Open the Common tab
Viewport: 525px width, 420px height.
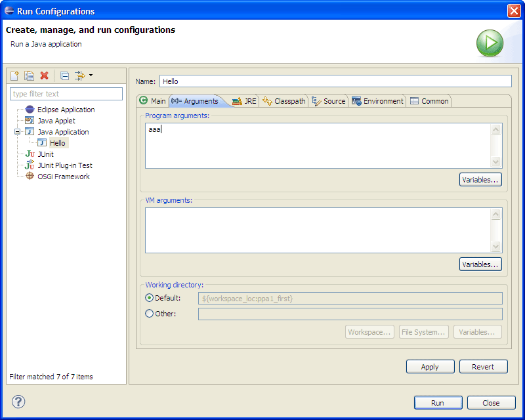coord(429,101)
